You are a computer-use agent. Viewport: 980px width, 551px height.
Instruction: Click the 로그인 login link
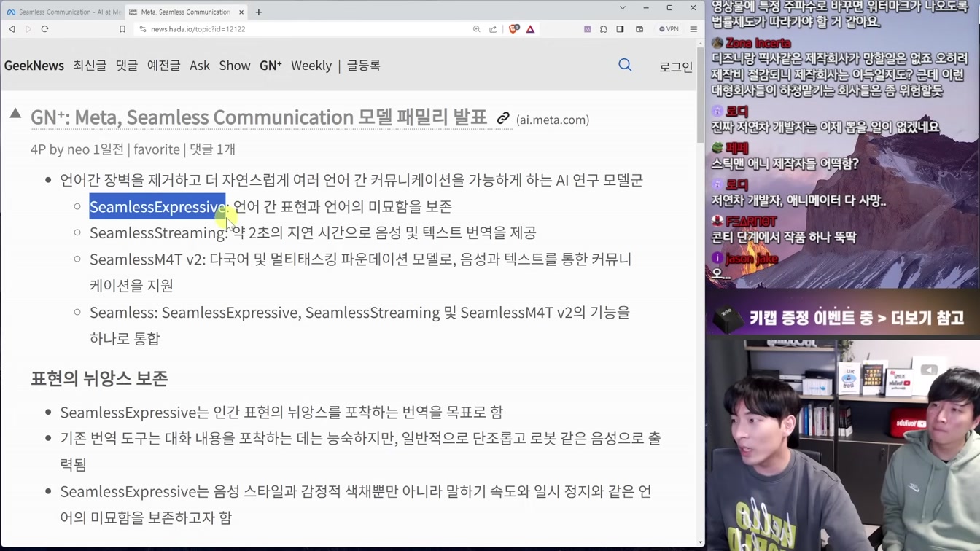676,66
